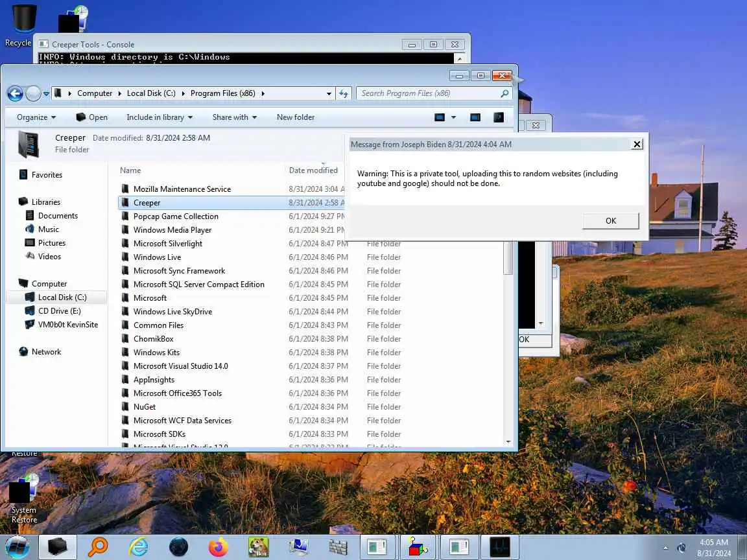Click the Windows Live SkyDrive folder icon

(x=124, y=311)
